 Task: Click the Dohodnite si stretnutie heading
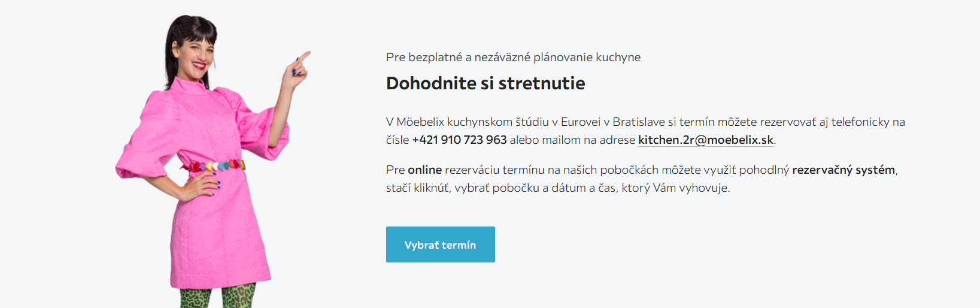tap(486, 83)
